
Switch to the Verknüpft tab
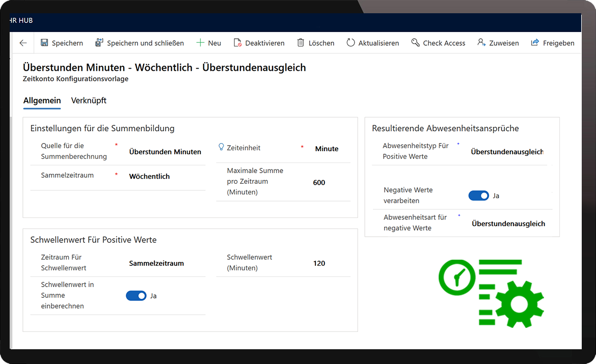click(x=89, y=100)
